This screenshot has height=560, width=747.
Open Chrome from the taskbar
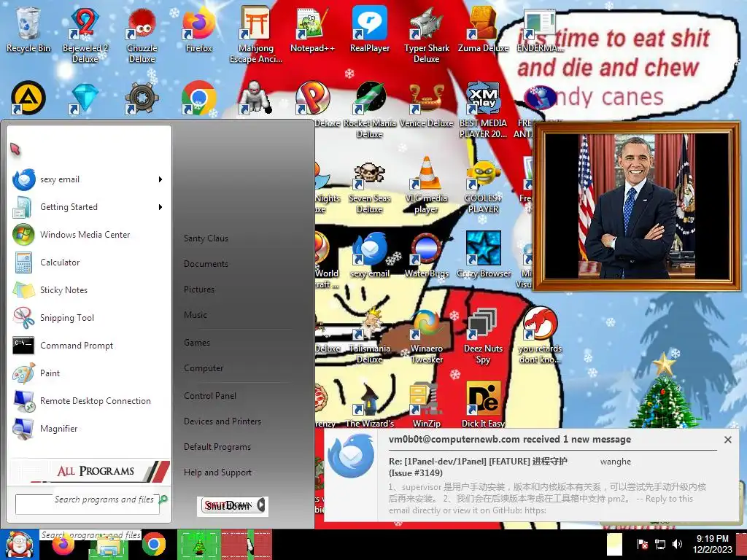[153, 545]
